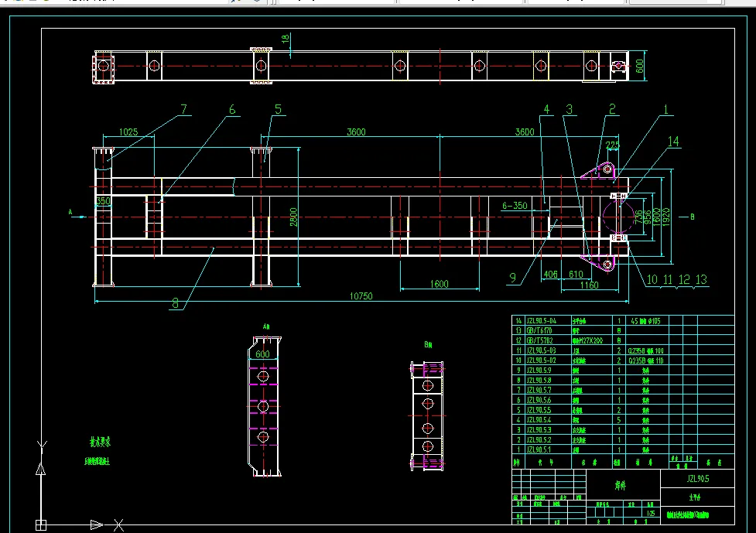The image size is (756, 533).
Task: Select balloon callout number 5
Action: (279, 109)
